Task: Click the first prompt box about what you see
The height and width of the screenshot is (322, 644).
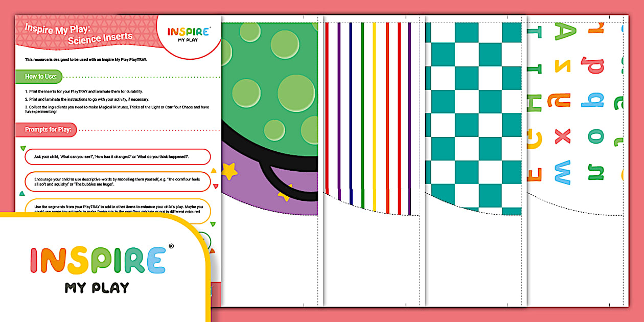Action: (118, 157)
